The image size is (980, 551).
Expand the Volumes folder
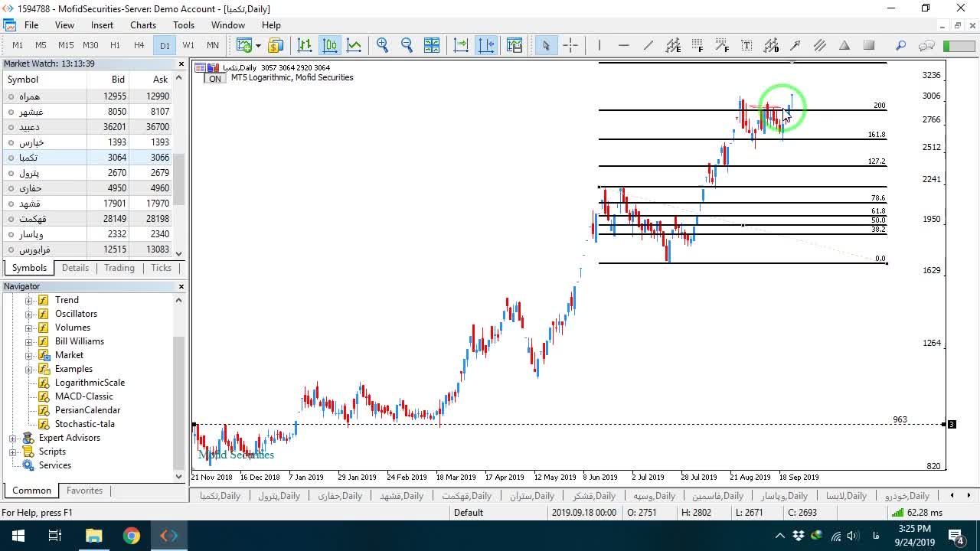pos(29,328)
